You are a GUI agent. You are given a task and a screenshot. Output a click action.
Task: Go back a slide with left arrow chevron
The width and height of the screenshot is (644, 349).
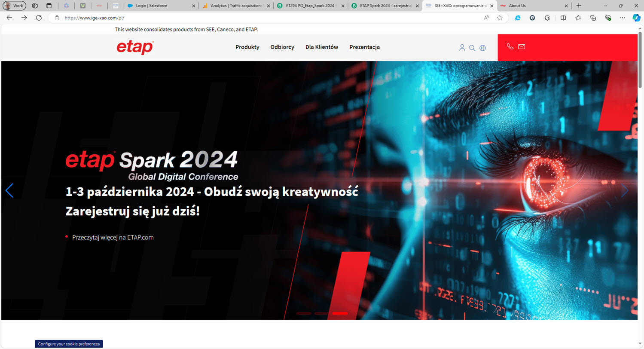click(9, 190)
